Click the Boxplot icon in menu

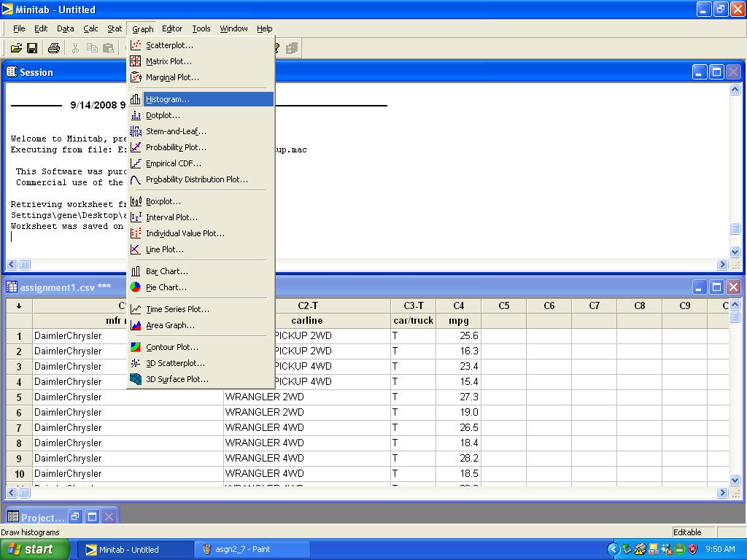coord(136,201)
